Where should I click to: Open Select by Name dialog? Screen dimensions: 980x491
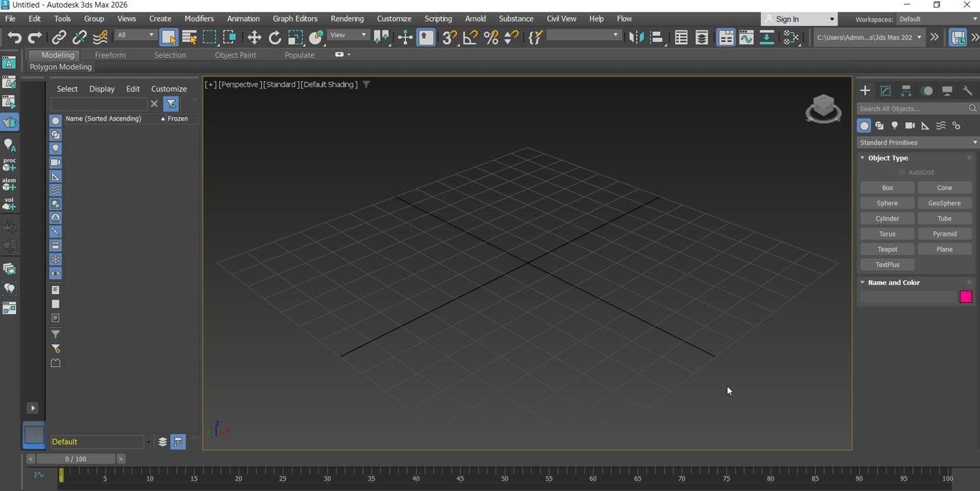190,37
